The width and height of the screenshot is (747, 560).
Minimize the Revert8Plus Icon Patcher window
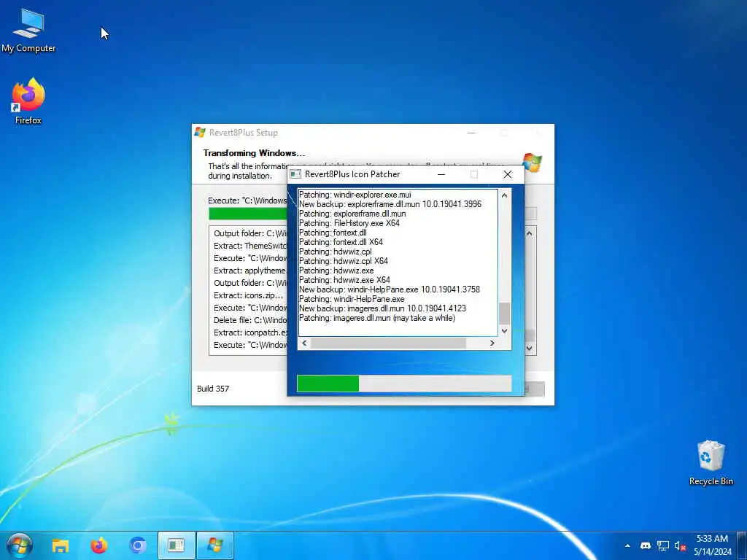441,174
